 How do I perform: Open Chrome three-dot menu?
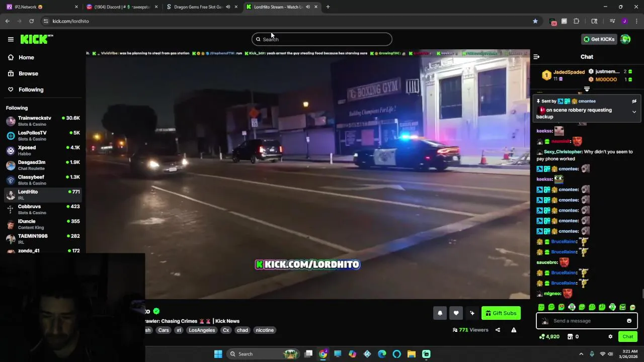(636, 21)
